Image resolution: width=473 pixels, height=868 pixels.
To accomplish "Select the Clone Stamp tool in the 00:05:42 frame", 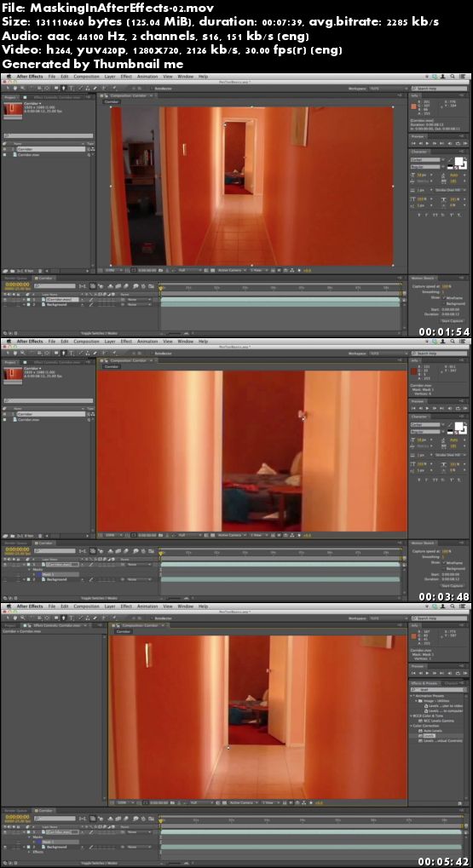I will (88, 618).
